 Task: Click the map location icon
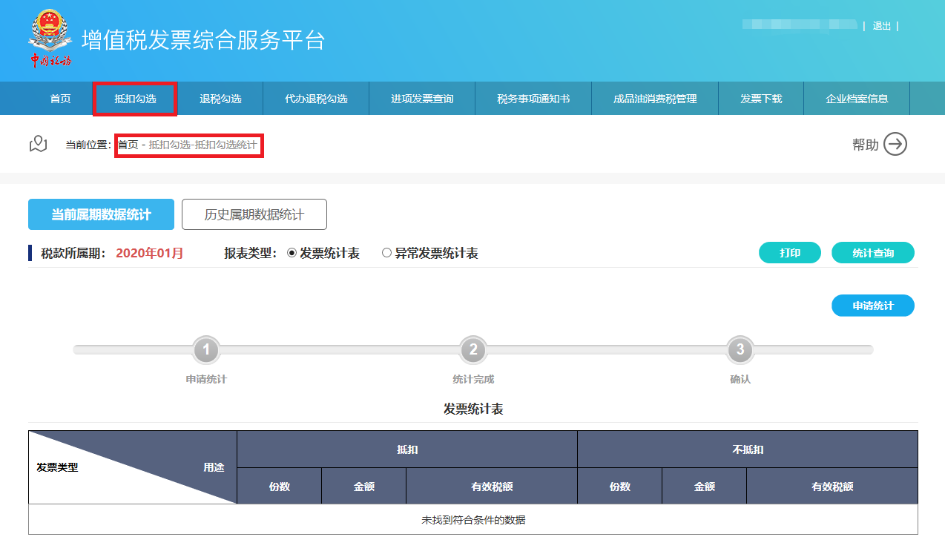(x=38, y=145)
